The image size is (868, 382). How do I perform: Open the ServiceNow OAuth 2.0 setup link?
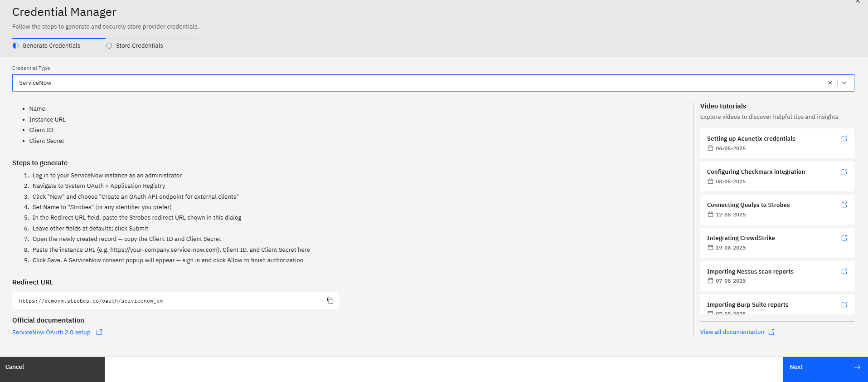51,332
